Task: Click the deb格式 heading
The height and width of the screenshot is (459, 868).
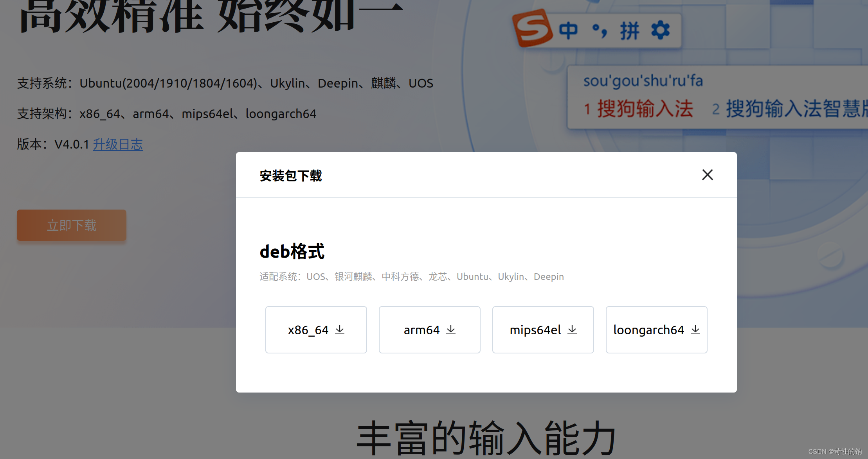Action: pyautogui.click(x=292, y=251)
